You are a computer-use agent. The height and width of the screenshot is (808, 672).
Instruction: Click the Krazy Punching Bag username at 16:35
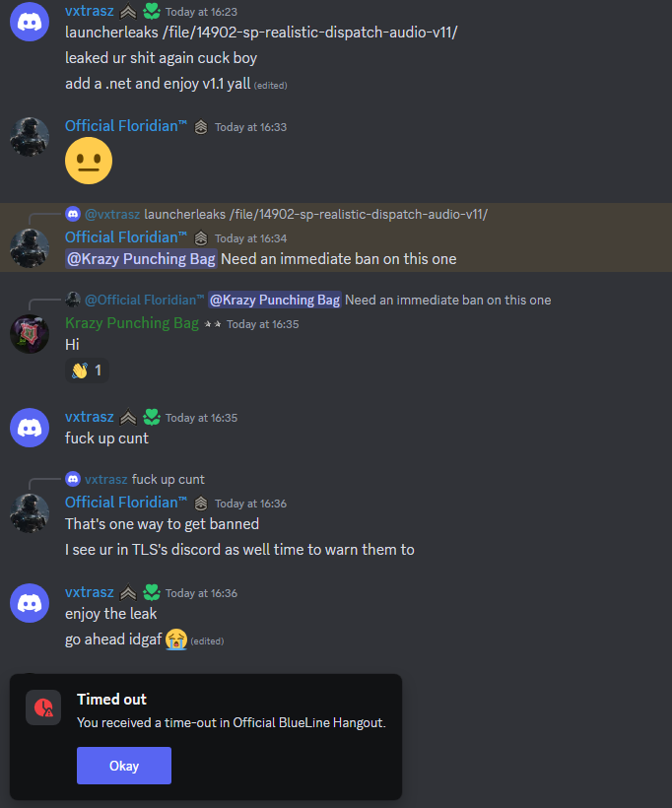tap(132, 323)
